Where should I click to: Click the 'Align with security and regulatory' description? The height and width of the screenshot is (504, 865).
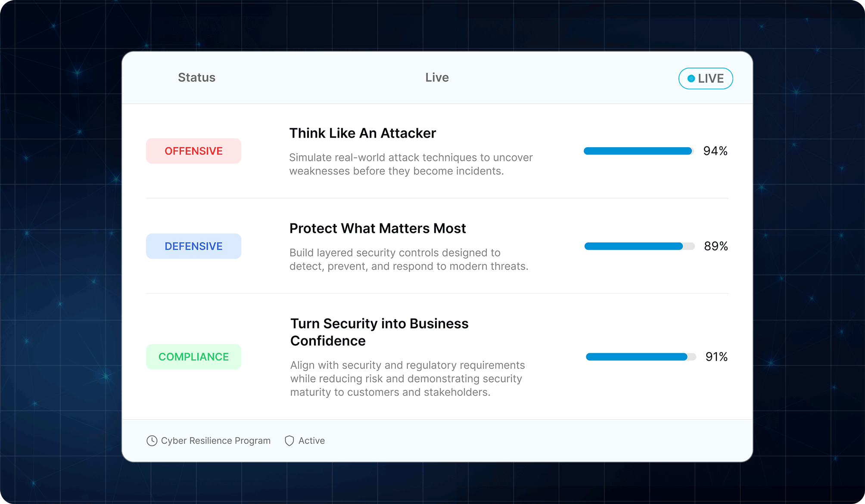click(x=408, y=379)
